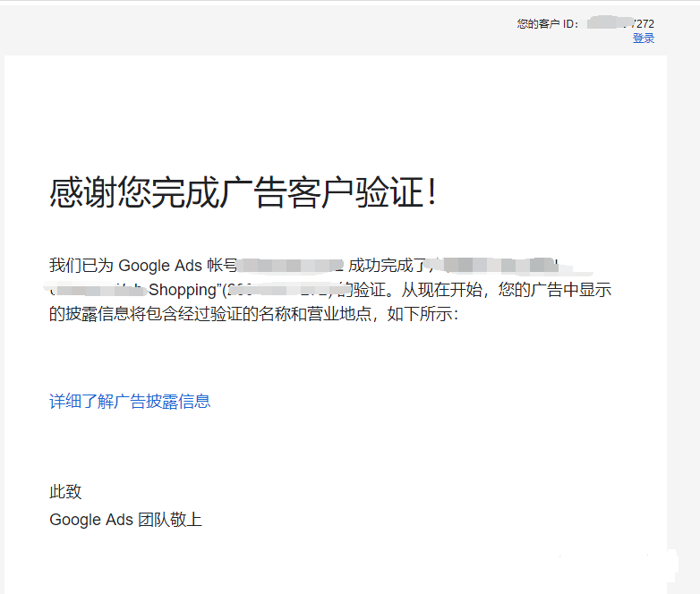
Task: Open the 详细了解广告披露信息 link
Action: [130, 402]
